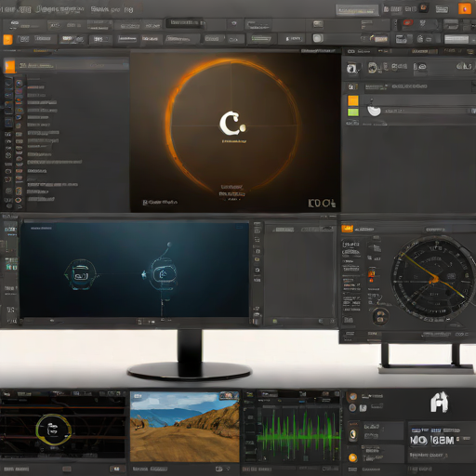Click the round orange icon in bottom-right panel
This screenshot has height=476, width=476.
tap(352, 457)
